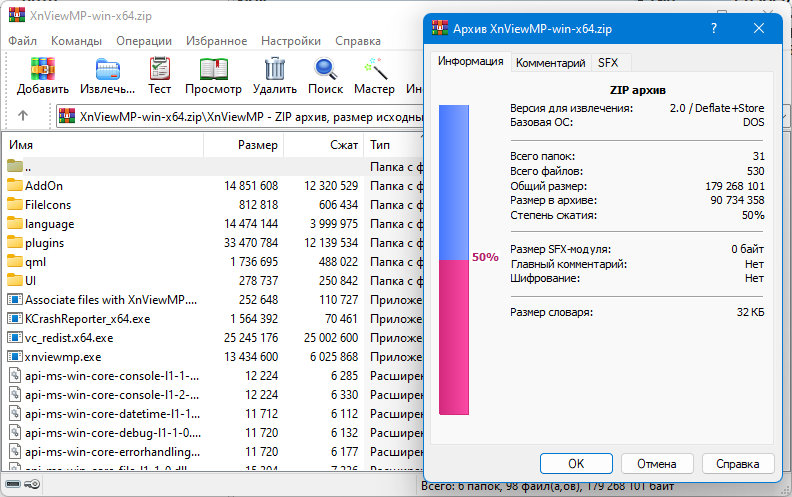This screenshot has width=792, height=497.
Task: Click the KCrashReporter_x64.exe file icon
Action: tap(15, 319)
